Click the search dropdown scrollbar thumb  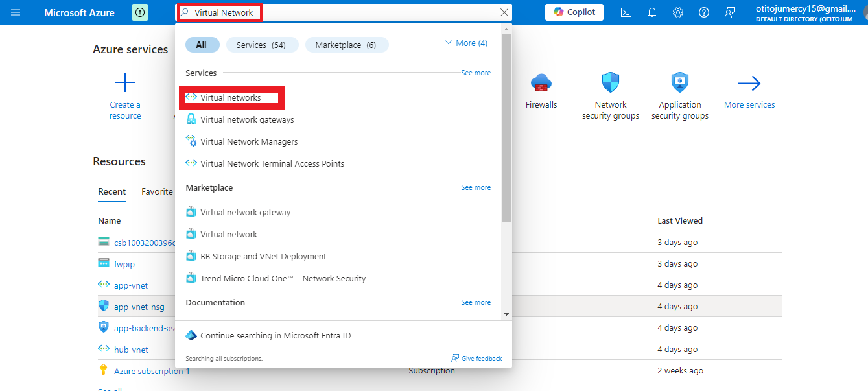coord(506,128)
